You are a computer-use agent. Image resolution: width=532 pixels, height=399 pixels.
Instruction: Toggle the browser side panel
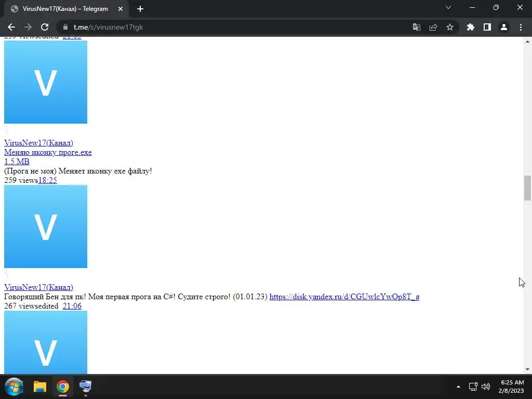click(x=487, y=27)
